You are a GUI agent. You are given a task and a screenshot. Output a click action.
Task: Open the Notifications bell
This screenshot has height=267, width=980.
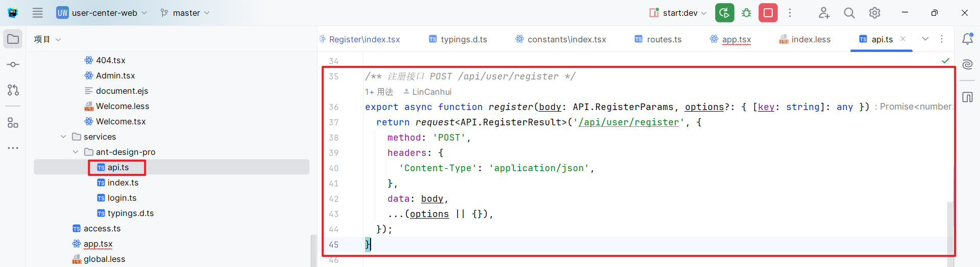pyautogui.click(x=967, y=39)
